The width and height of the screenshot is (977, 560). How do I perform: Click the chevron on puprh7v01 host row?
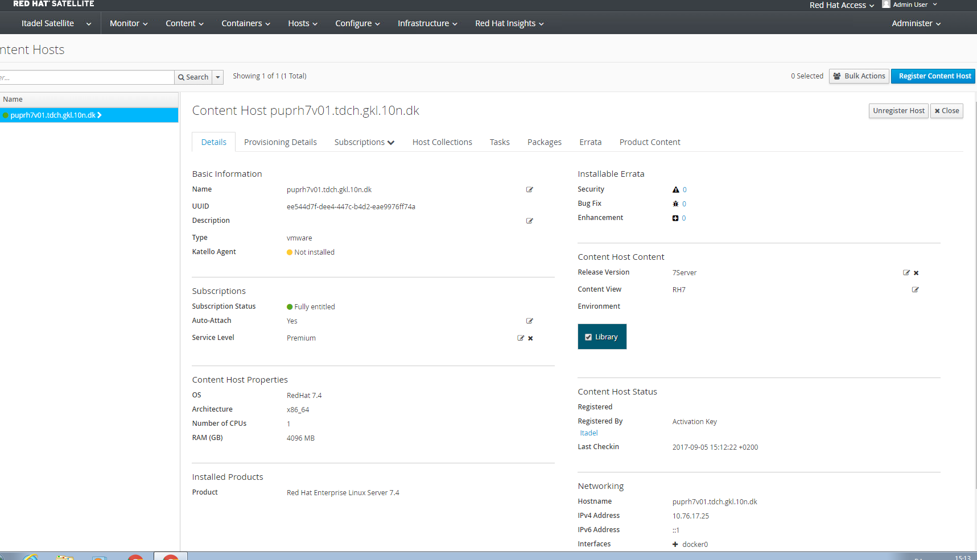(100, 115)
